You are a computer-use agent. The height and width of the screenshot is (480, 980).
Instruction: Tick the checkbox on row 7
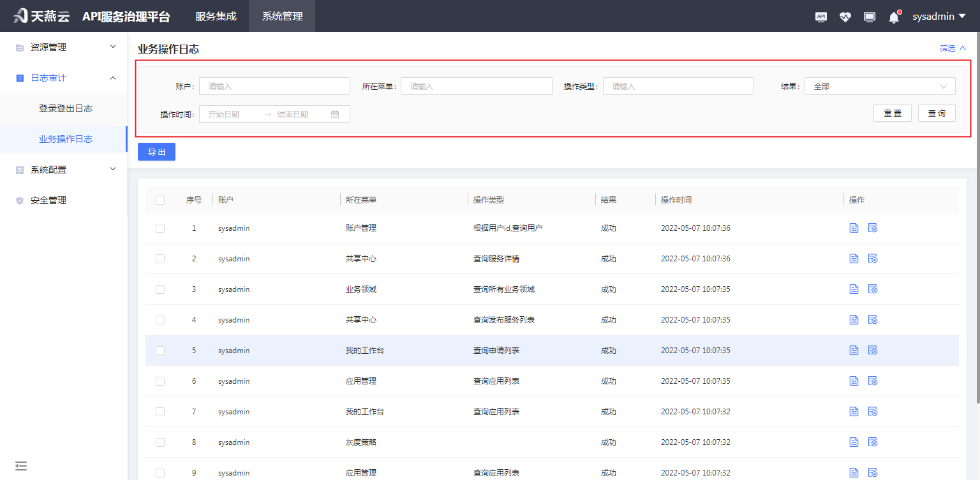point(160,411)
